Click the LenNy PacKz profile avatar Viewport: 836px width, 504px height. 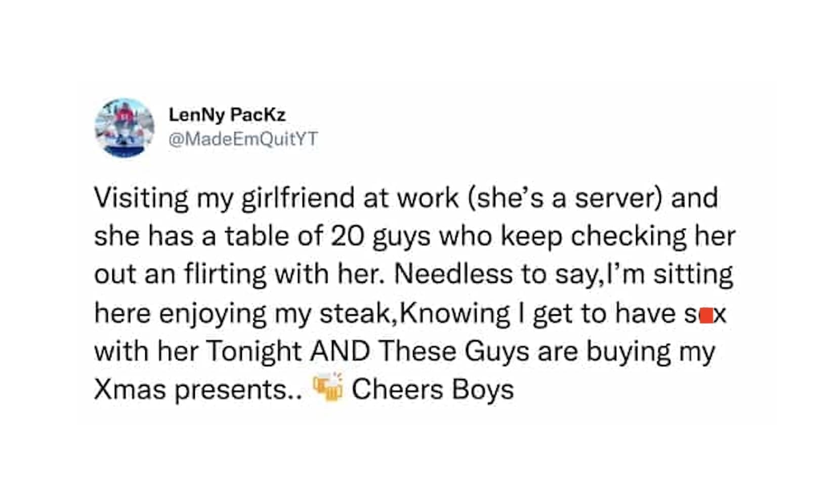(x=124, y=128)
